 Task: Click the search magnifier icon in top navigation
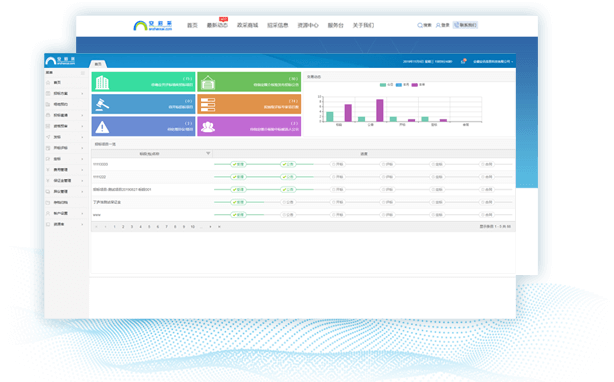point(420,25)
